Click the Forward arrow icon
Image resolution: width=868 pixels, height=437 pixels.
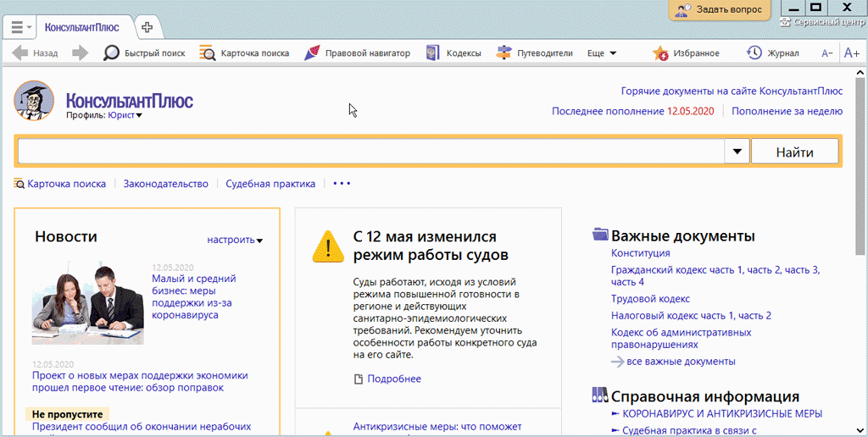pyautogui.click(x=81, y=53)
